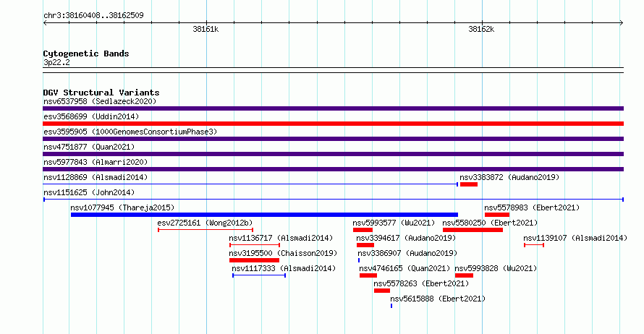Open the nsv3195500 (Chaisson2019) label
This screenshot has width=644, height=334.
[x=283, y=253]
